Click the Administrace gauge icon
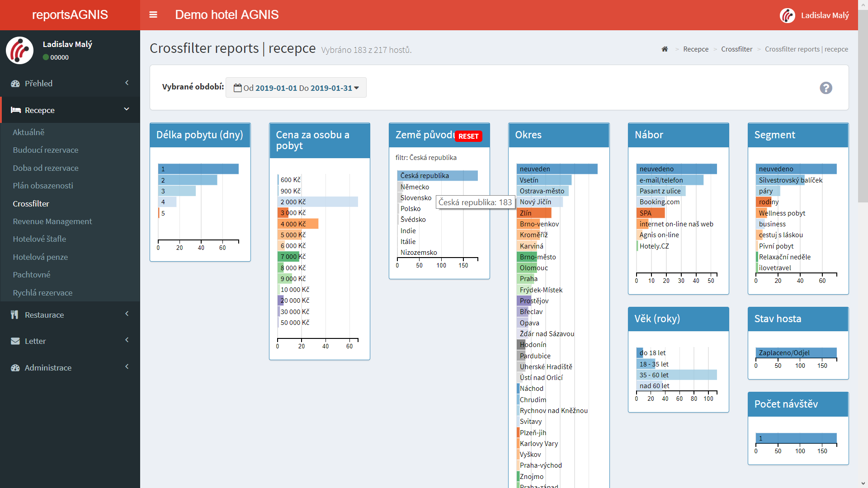The width and height of the screenshot is (868, 488). tap(15, 368)
